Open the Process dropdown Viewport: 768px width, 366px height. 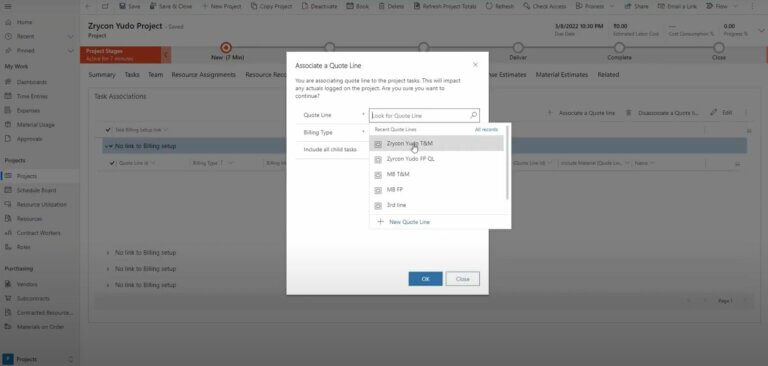tap(595, 6)
